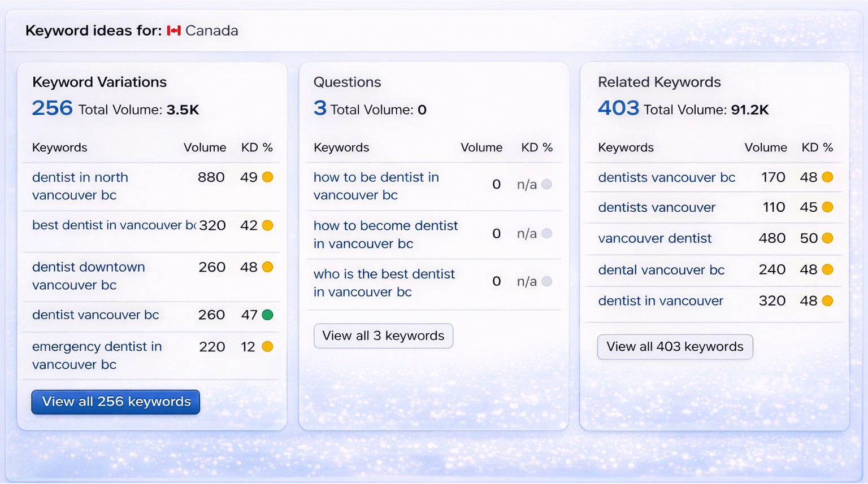Click yellow KD dot beside "dentist in north vancouver bc"
This screenshot has width=868, height=484.
(267, 177)
